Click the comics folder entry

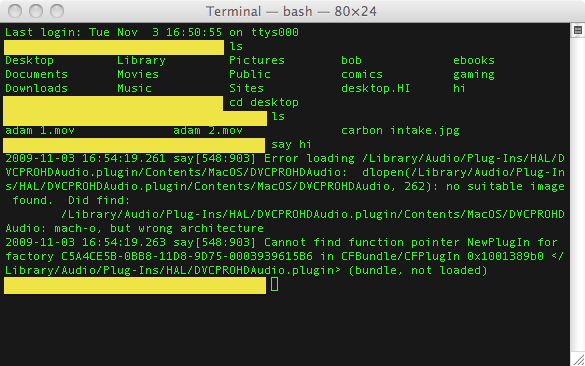pos(362,75)
